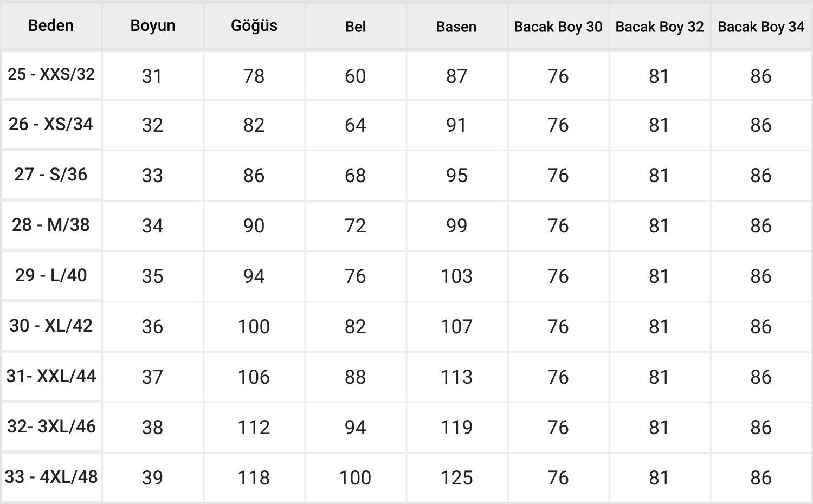Select the 26 - XS/34 size label

tap(51, 124)
